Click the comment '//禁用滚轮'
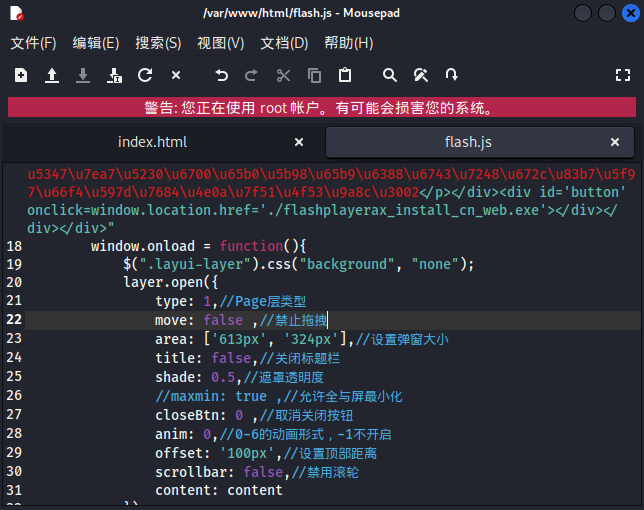644x510 pixels. [x=325, y=472]
